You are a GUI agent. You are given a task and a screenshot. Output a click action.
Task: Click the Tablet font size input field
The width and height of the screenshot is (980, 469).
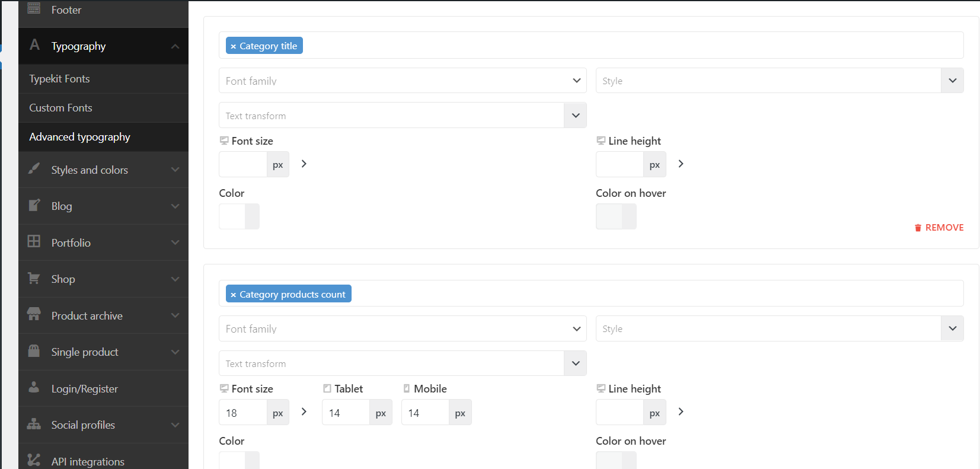click(346, 413)
